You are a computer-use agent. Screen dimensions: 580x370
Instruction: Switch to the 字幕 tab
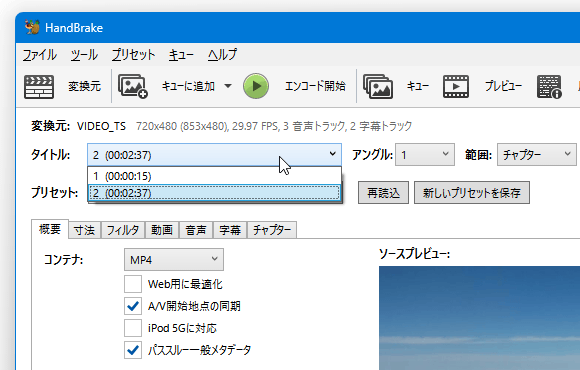click(230, 230)
